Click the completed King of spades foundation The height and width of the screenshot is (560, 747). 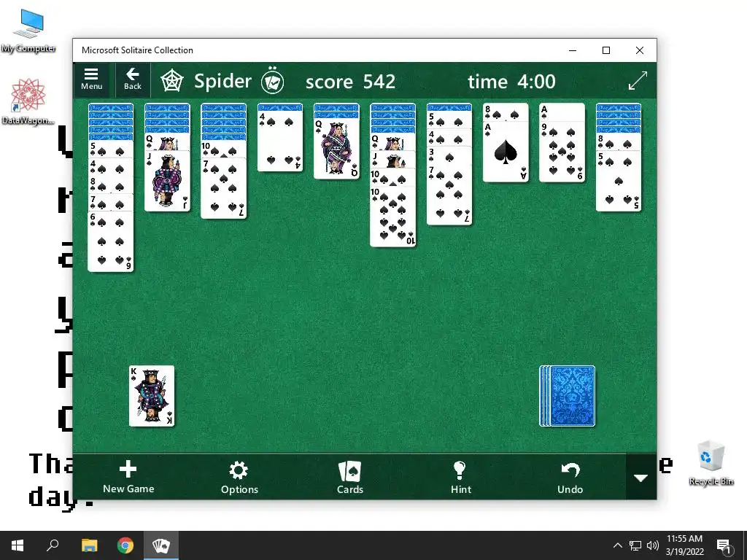tap(152, 396)
